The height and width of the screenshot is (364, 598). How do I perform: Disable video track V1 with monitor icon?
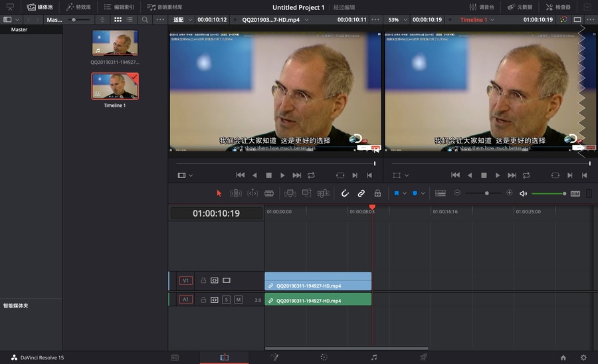pyautogui.click(x=227, y=280)
